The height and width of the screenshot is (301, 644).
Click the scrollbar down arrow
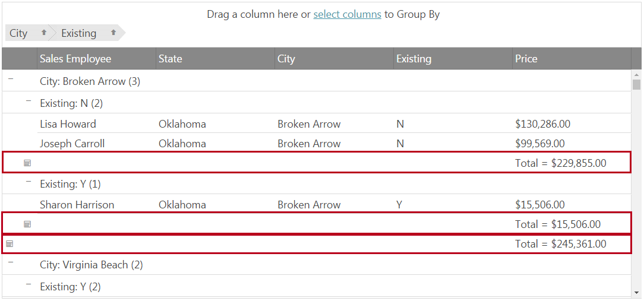637,293
